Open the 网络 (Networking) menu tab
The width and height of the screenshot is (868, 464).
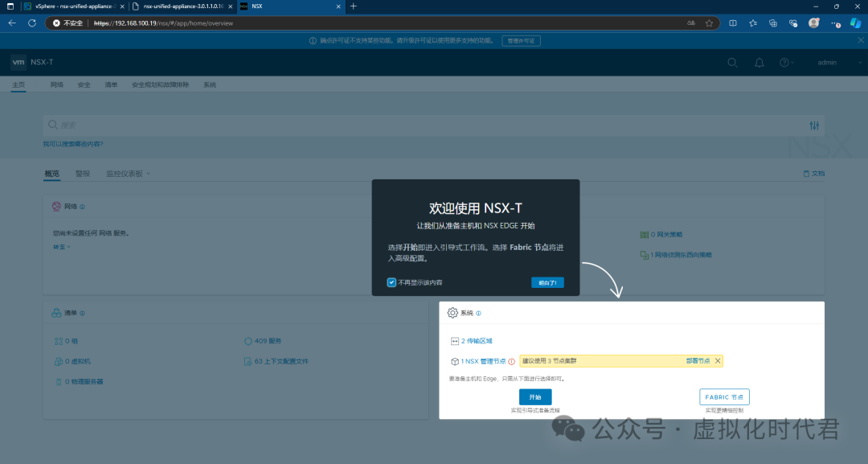point(57,84)
